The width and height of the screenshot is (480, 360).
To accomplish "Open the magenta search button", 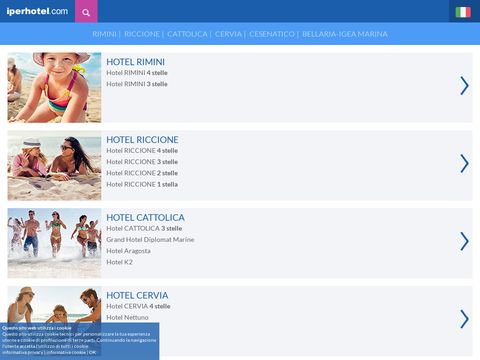I will click(x=86, y=11).
